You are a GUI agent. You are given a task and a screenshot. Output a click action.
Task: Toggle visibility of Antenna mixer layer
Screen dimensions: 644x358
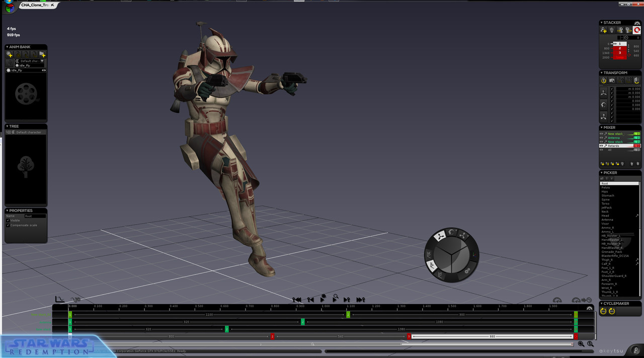[601, 138]
